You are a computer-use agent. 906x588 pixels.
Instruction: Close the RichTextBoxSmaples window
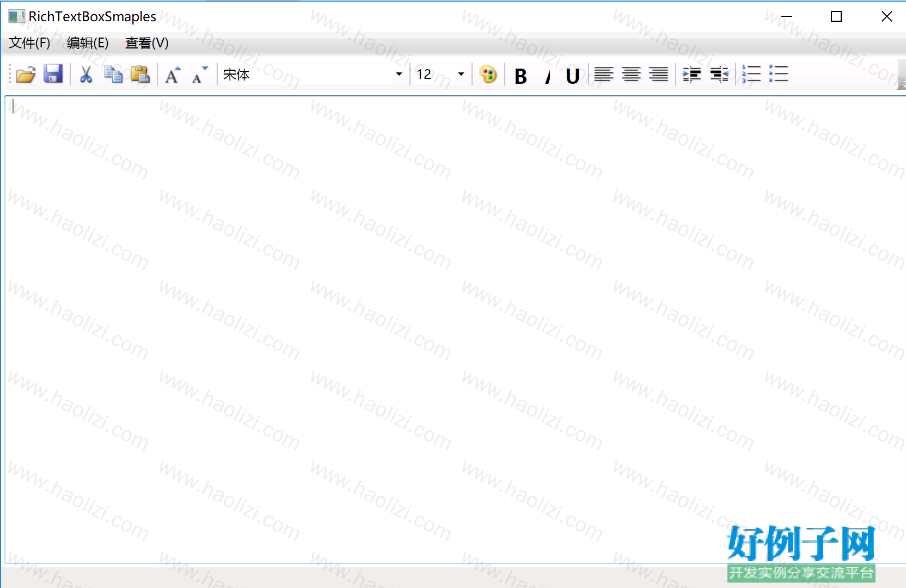[886, 16]
